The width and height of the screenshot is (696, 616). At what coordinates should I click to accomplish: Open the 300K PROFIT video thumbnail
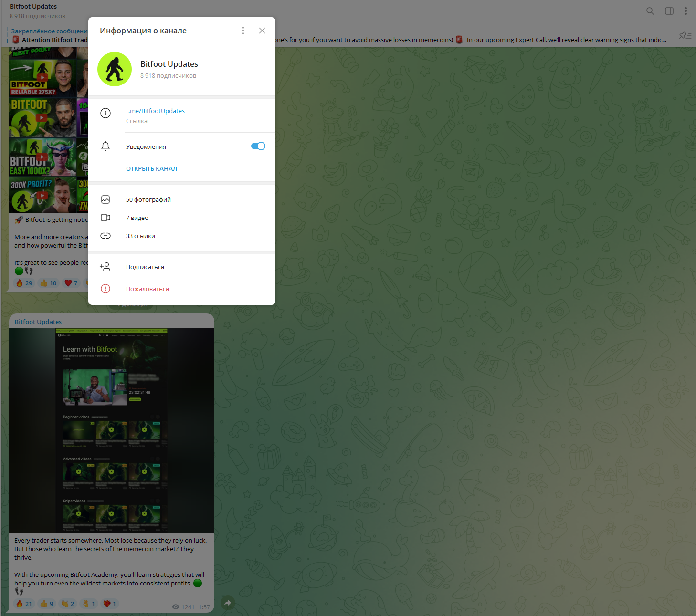point(42,195)
